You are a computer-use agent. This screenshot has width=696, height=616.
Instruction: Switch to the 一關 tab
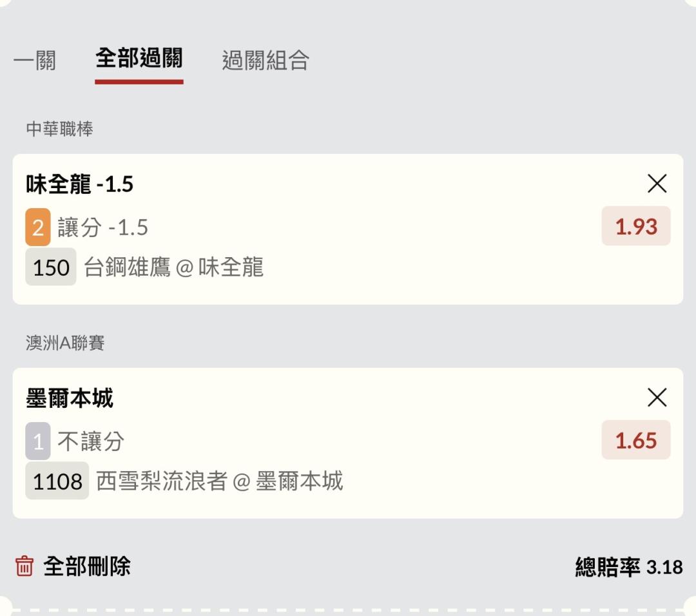point(35,61)
